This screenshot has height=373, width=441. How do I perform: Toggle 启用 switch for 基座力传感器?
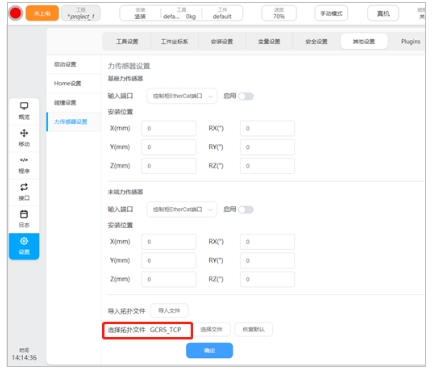click(246, 96)
